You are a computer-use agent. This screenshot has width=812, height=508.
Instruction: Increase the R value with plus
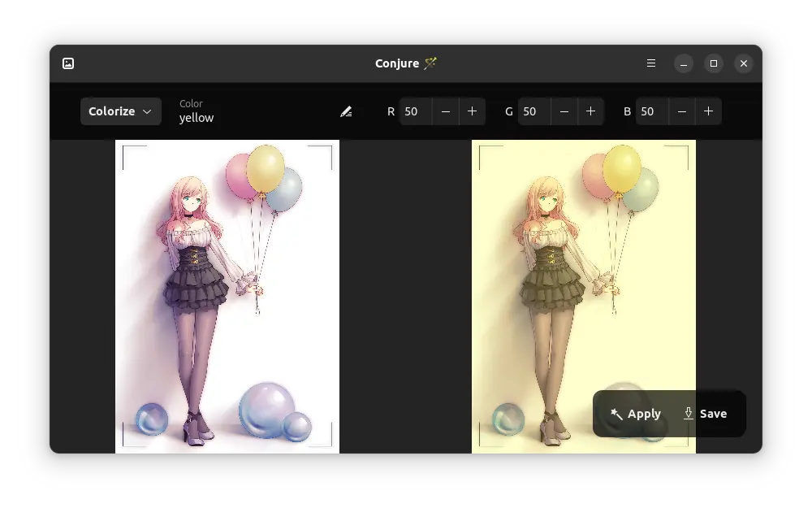coord(472,111)
